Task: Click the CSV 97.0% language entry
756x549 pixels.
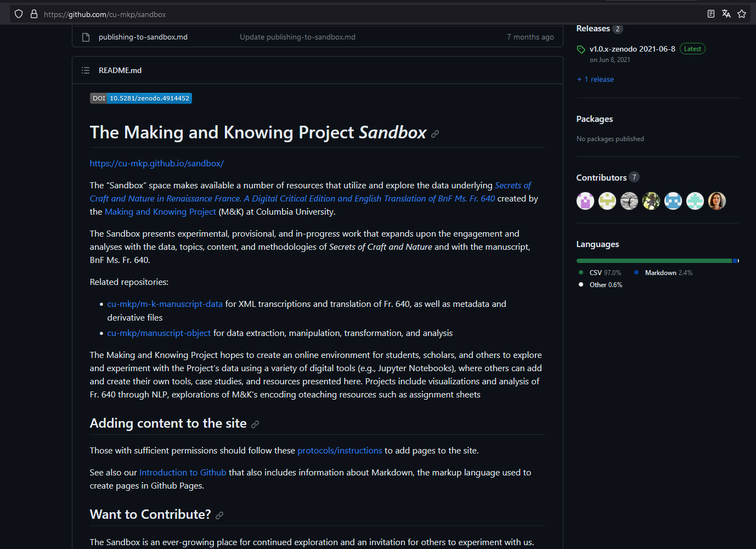Action: click(600, 273)
